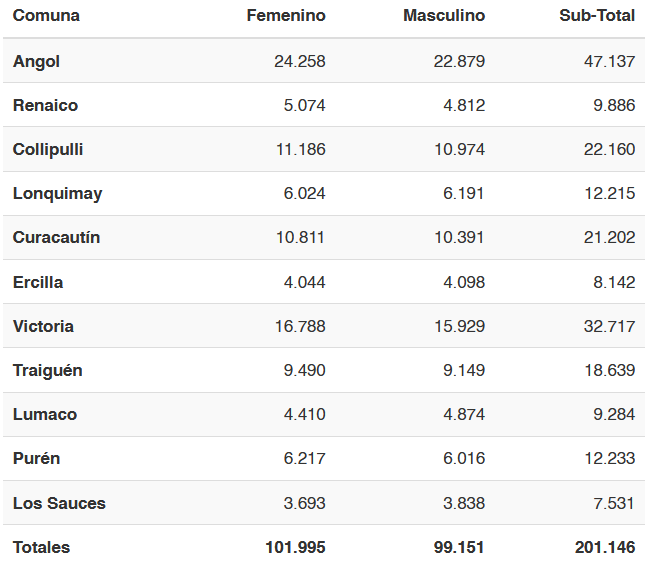The height and width of the screenshot is (563, 654).
Task: Select the Collipulli row label
Action: click(x=48, y=150)
